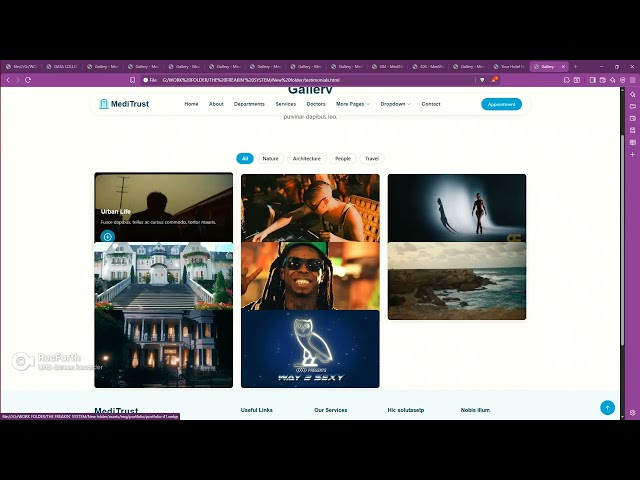Open Departments nav link

[x=249, y=104]
